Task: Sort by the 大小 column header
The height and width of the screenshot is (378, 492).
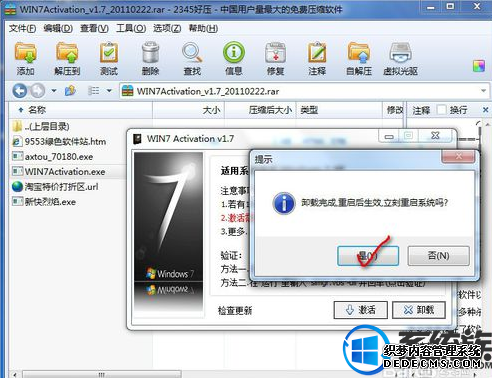Action: (189, 110)
